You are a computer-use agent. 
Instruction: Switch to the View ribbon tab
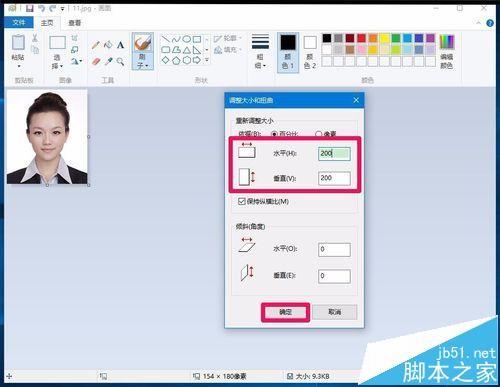point(74,23)
